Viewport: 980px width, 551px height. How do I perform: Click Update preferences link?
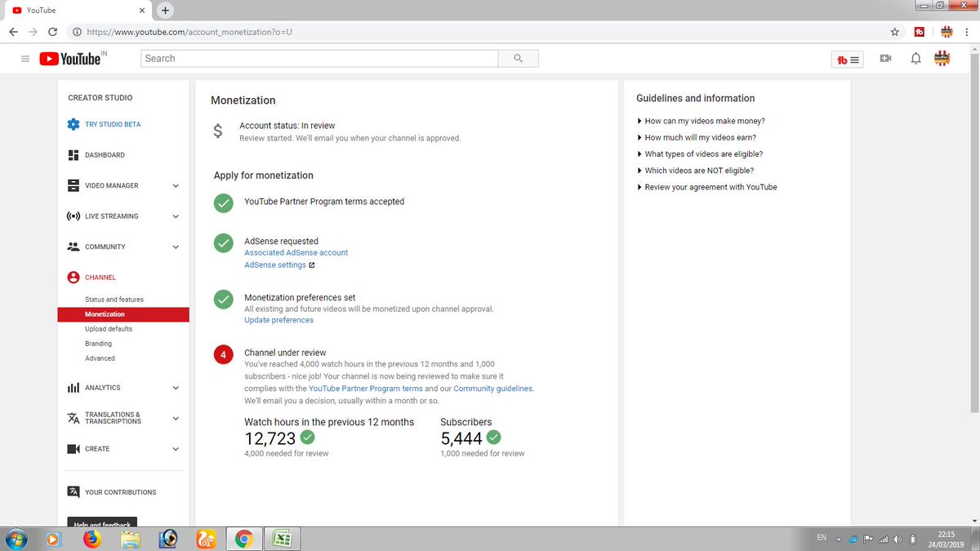point(278,320)
